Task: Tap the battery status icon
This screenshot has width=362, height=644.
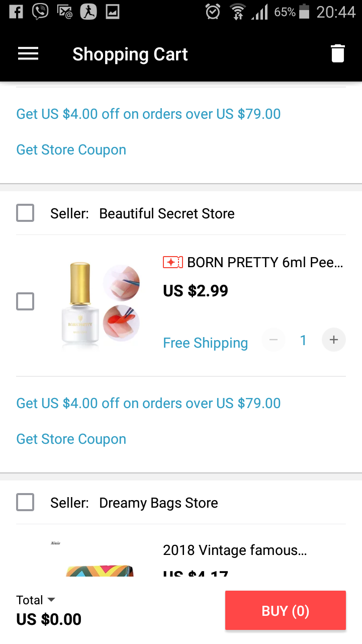Action: tap(304, 12)
